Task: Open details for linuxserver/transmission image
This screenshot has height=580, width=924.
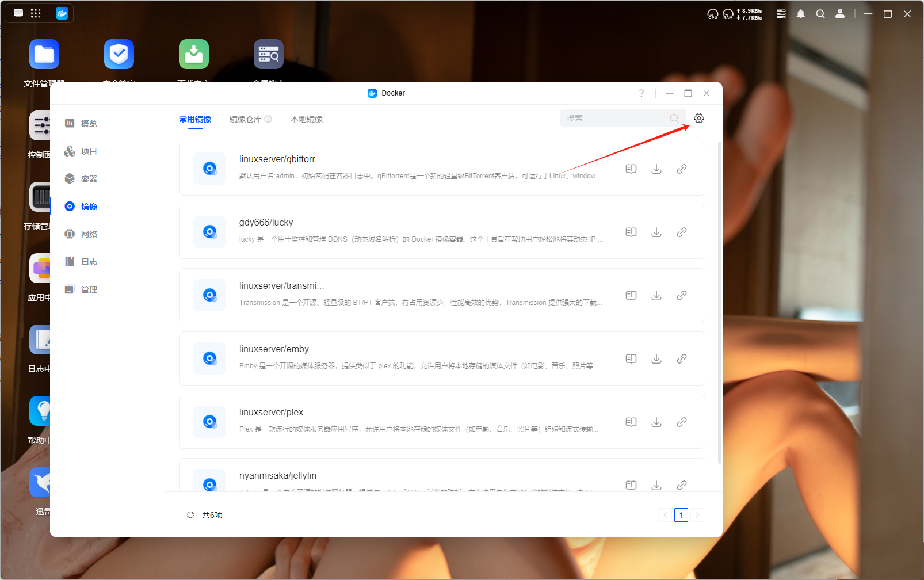Action: click(631, 295)
